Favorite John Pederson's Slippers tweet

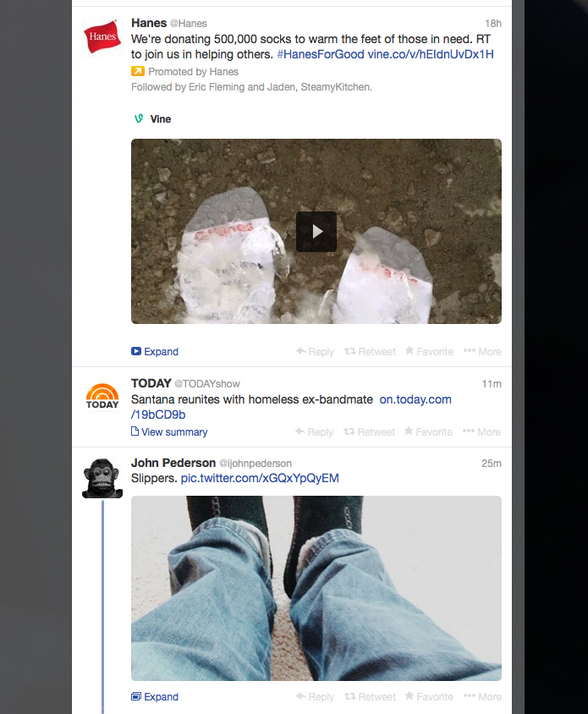pyautogui.click(x=429, y=697)
